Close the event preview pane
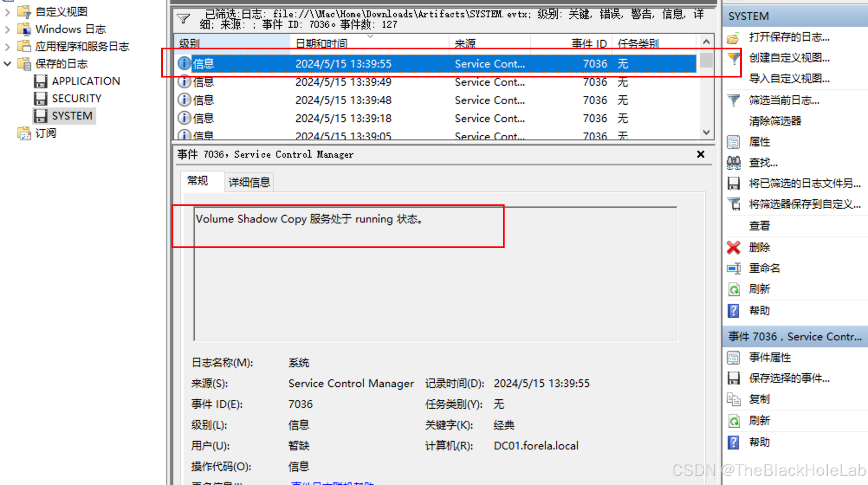 tap(700, 155)
